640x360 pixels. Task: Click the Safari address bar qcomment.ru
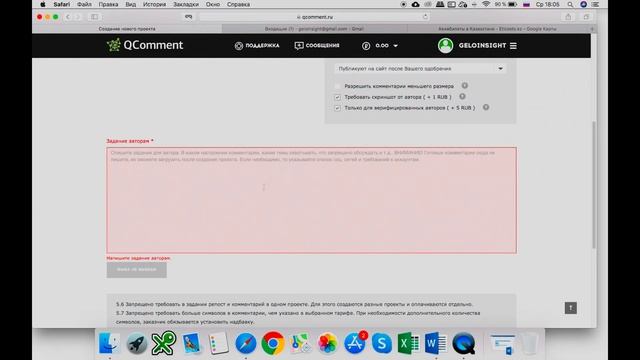(314, 17)
